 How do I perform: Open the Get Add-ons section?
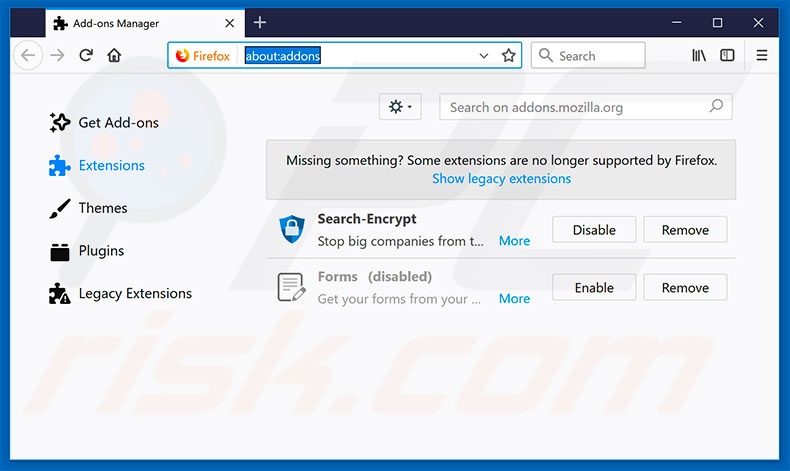[118, 123]
